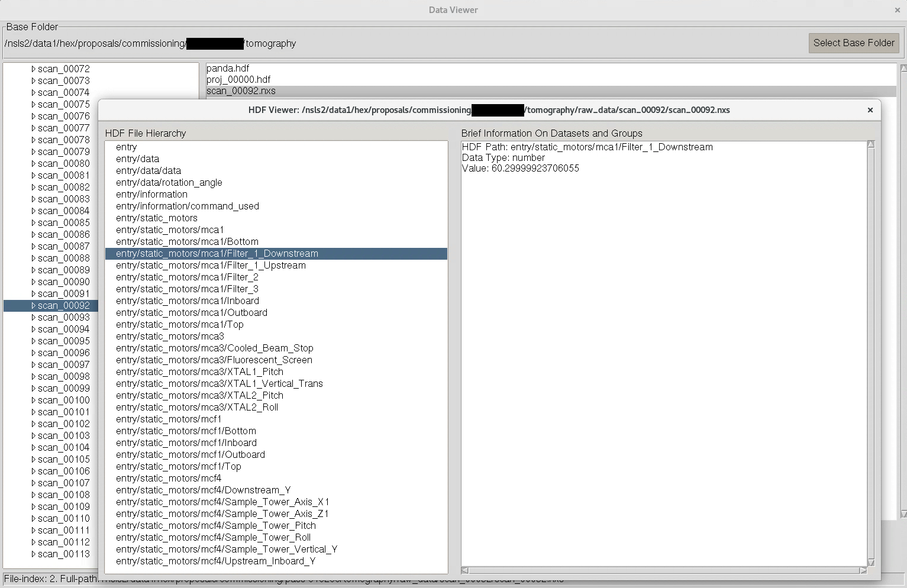
Task: Select the panda.hdf file
Action: click(228, 69)
